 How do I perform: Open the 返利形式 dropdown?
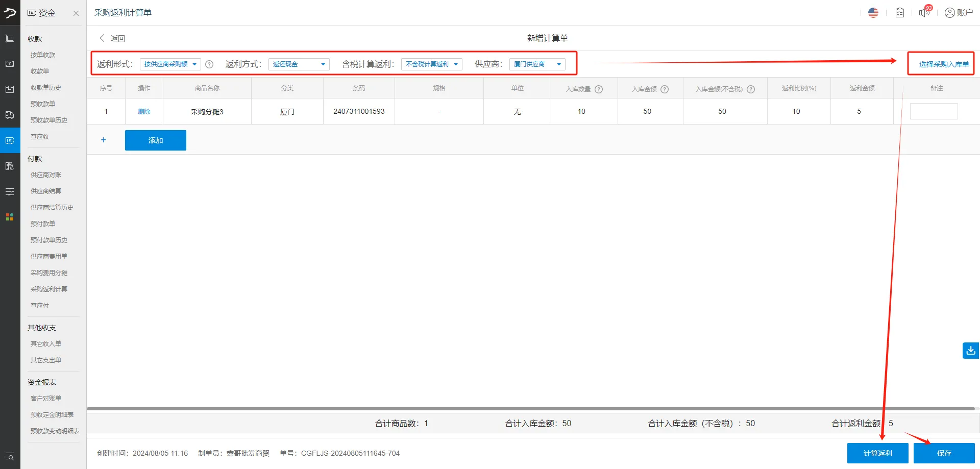[x=170, y=64]
